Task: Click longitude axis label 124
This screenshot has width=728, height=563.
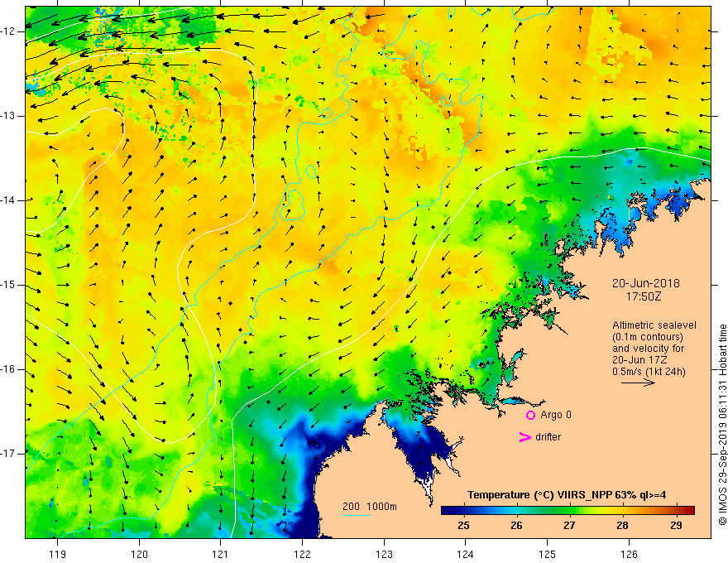Action: coord(466,555)
